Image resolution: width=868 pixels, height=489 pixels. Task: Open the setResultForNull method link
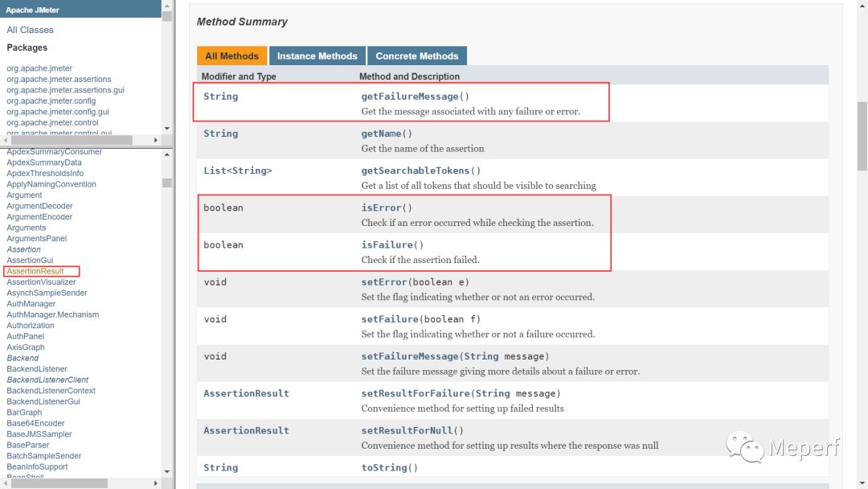(407, 431)
